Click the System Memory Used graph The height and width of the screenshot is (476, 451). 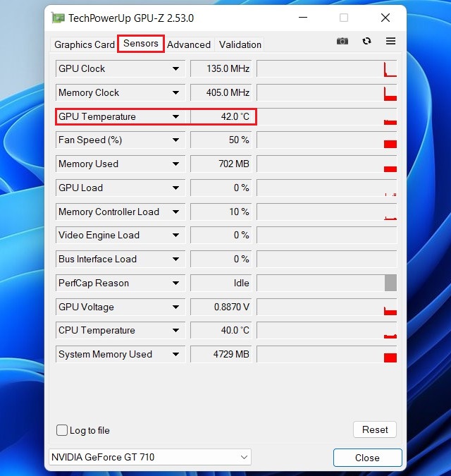coord(327,354)
